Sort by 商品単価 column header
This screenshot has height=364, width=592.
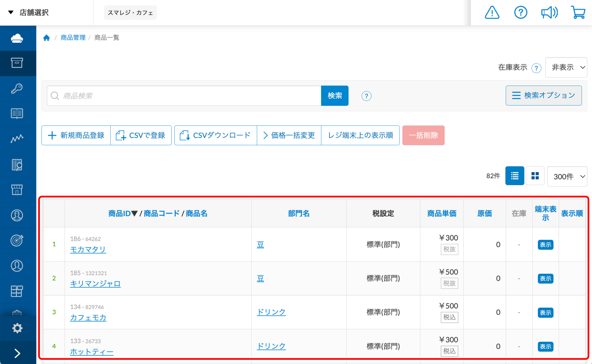tap(442, 214)
